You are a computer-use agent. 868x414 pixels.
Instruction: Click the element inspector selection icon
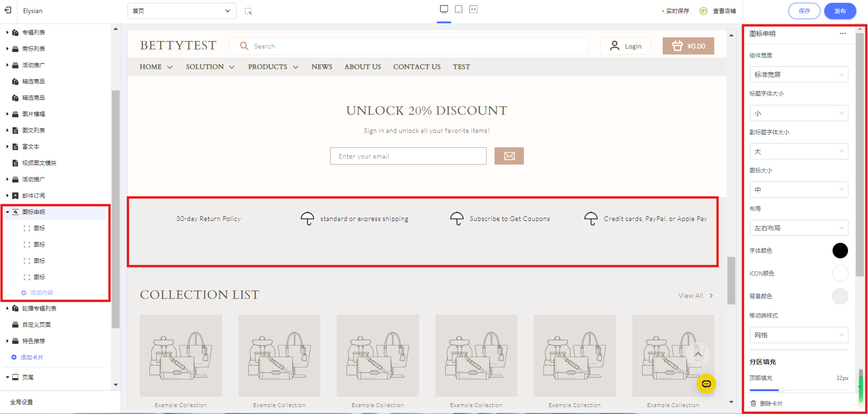click(248, 11)
